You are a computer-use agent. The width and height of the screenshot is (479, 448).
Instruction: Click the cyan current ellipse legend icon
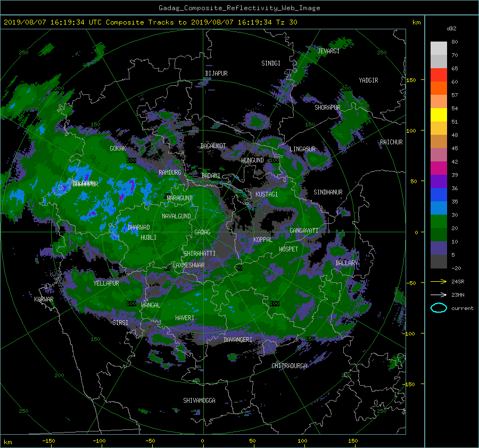pos(439,308)
